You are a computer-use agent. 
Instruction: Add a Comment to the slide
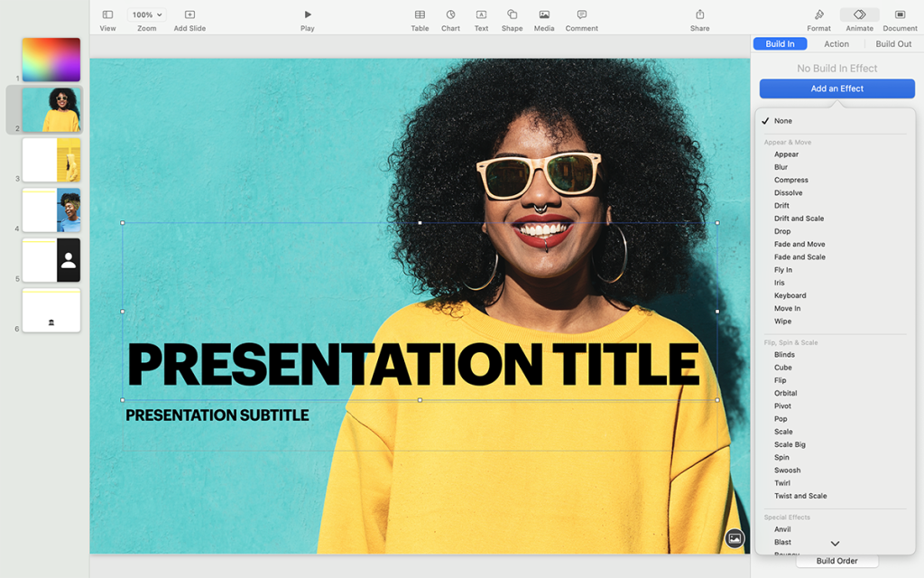pyautogui.click(x=580, y=18)
